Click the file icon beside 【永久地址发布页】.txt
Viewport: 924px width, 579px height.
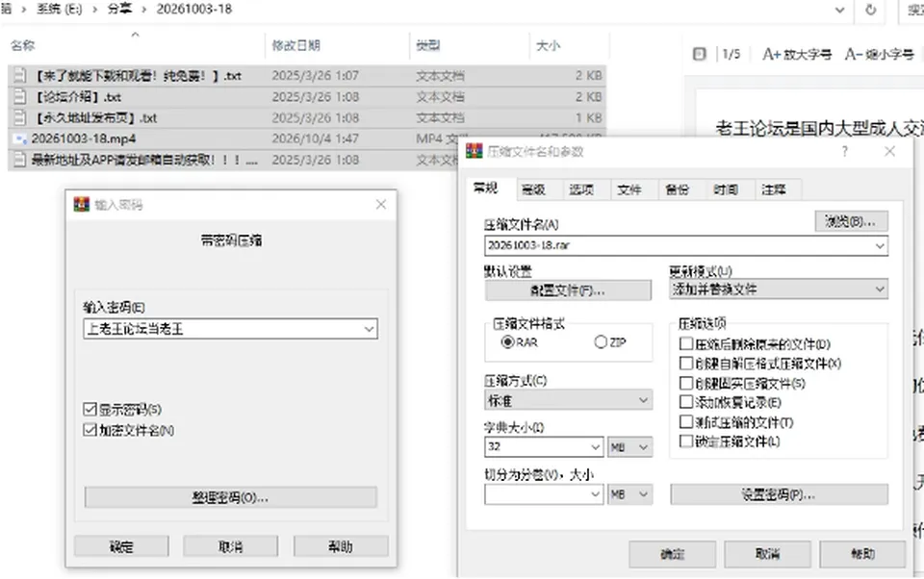(x=20, y=117)
